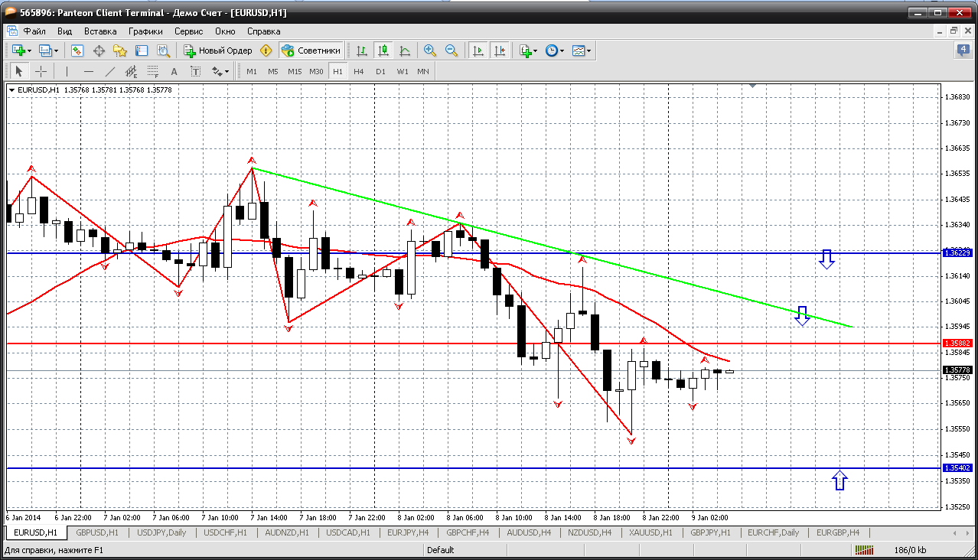Open the Templates icon

[x=579, y=50]
